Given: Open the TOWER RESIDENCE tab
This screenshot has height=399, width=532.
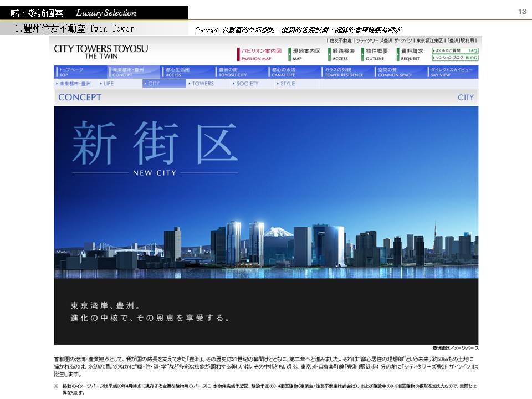Looking at the screenshot, I should [346, 72].
